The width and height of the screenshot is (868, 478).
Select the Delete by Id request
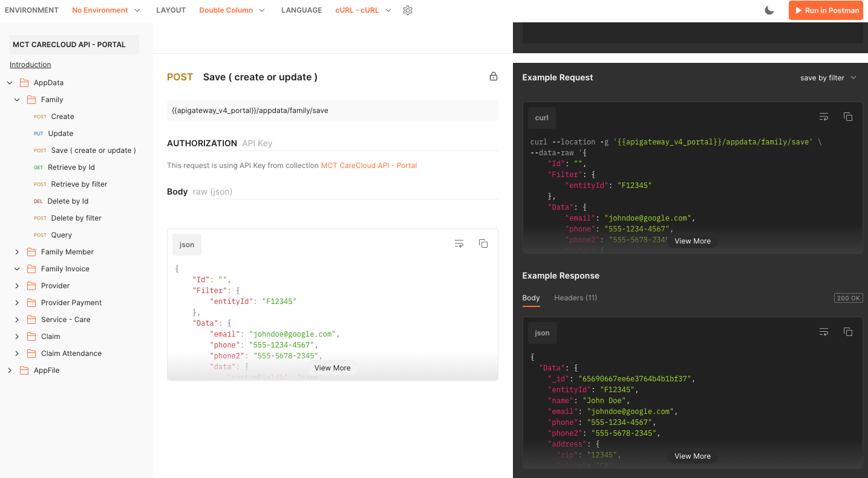[x=67, y=201]
